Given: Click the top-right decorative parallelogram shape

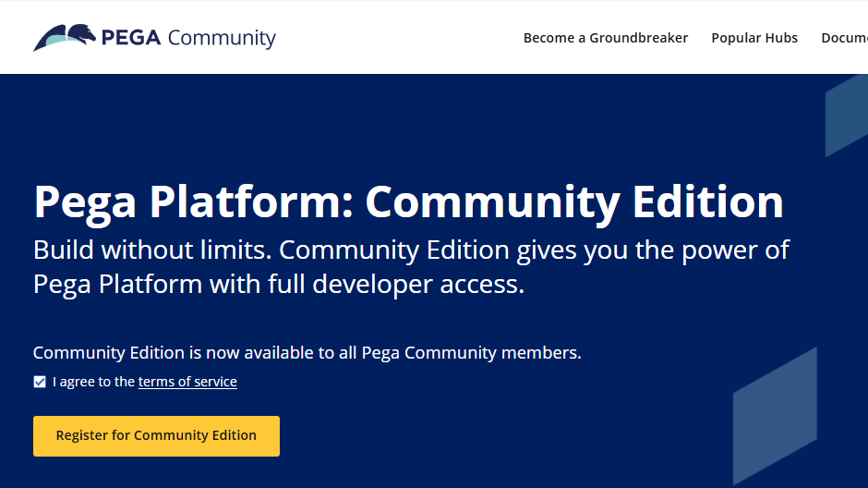Looking at the screenshot, I should [847, 114].
